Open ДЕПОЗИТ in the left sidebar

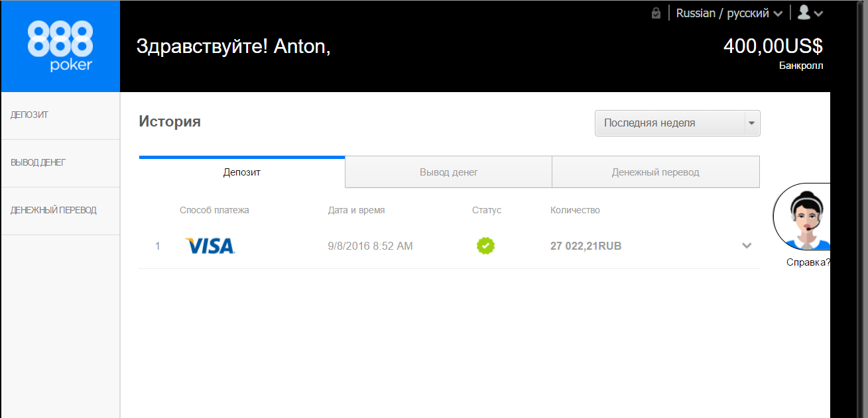30,115
